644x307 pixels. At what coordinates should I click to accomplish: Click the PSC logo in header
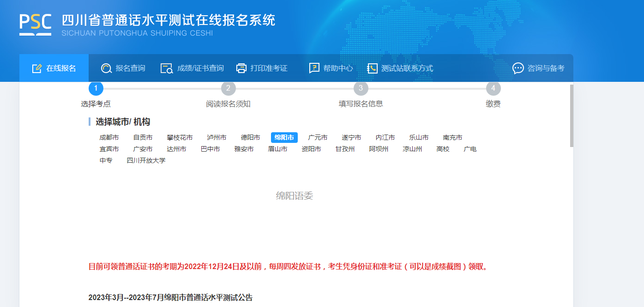pyautogui.click(x=35, y=25)
